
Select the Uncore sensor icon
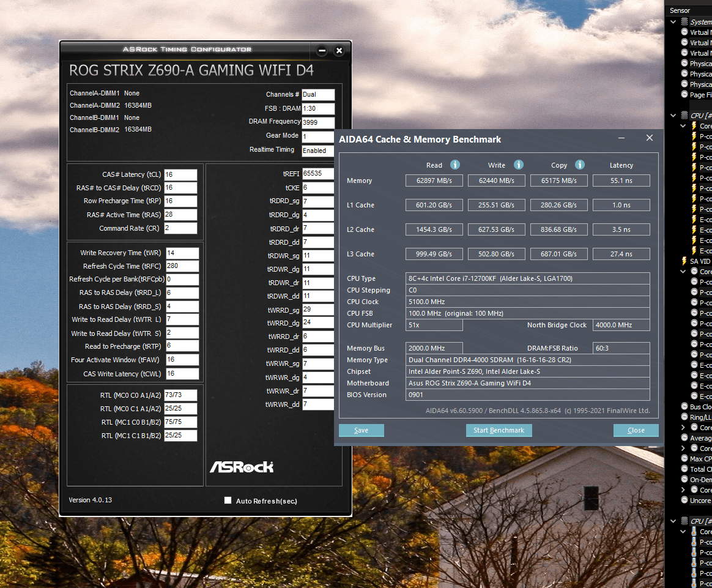point(684,500)
